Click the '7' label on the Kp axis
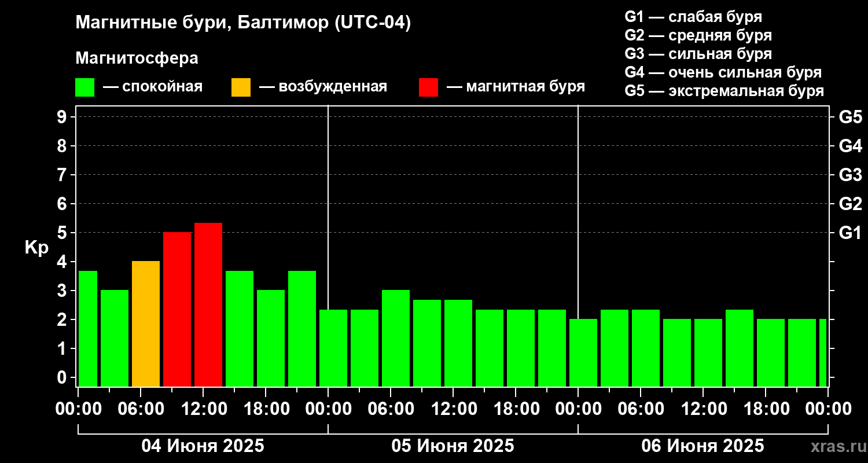 tap(63, 175)
